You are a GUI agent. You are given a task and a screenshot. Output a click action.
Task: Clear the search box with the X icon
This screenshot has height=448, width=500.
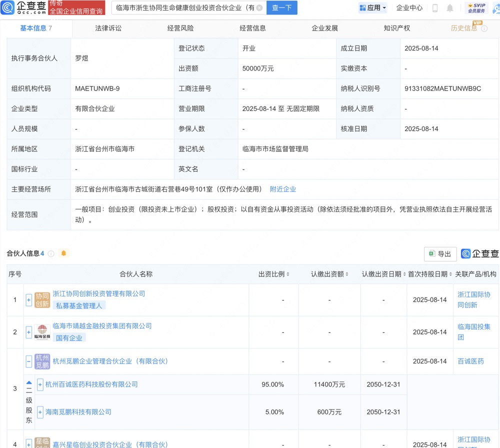(x=259, y=8)
